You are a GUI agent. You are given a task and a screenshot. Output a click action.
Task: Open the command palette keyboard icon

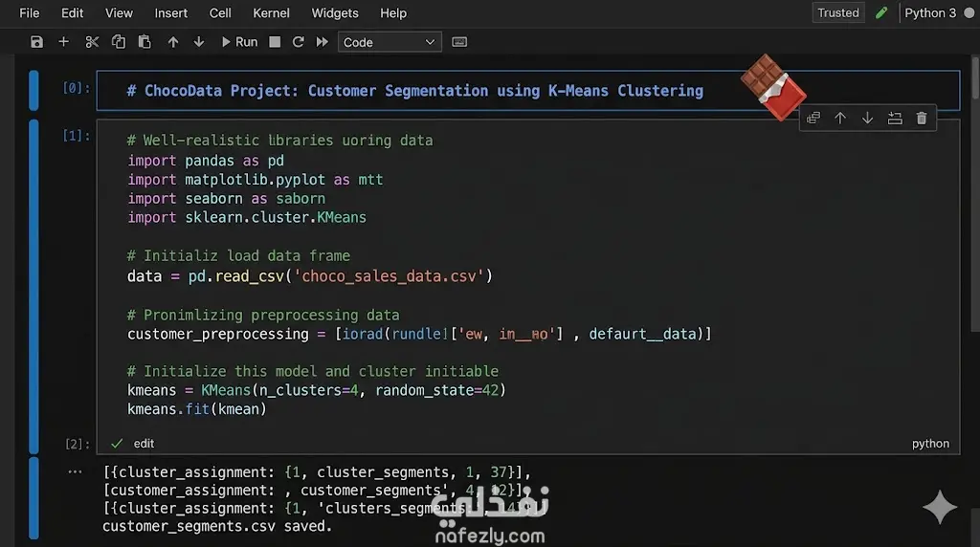pos(459,42)
